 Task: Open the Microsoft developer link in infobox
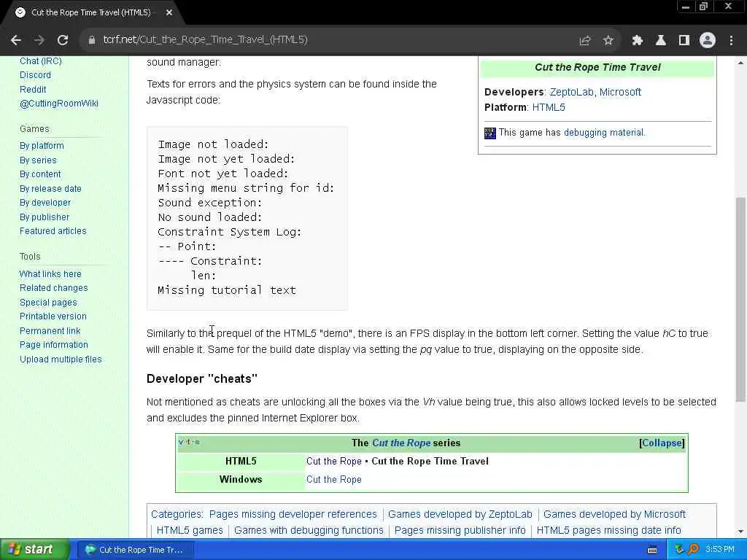click(620, 92)
